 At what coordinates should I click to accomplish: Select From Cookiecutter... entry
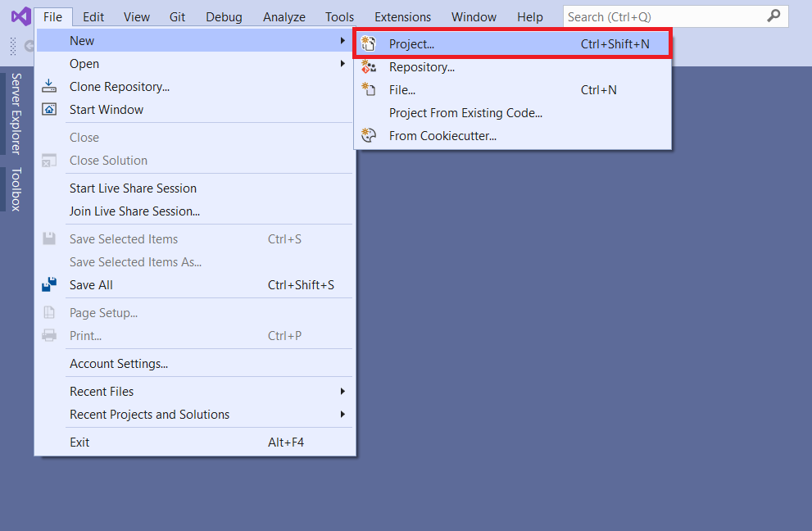point(512,136)
